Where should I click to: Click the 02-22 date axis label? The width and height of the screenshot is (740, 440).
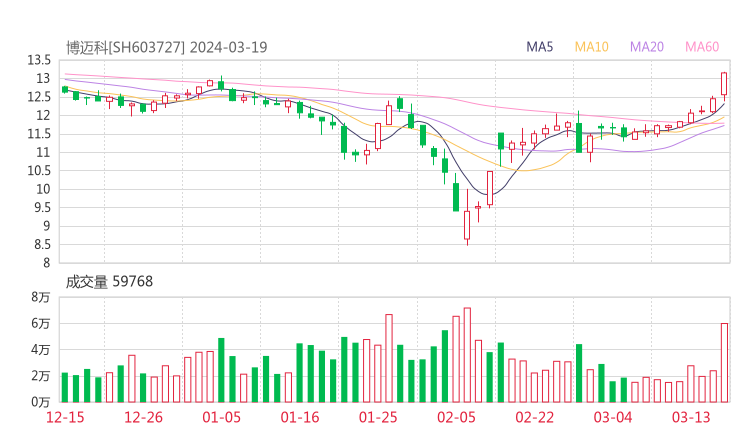(x=534, y=417)
